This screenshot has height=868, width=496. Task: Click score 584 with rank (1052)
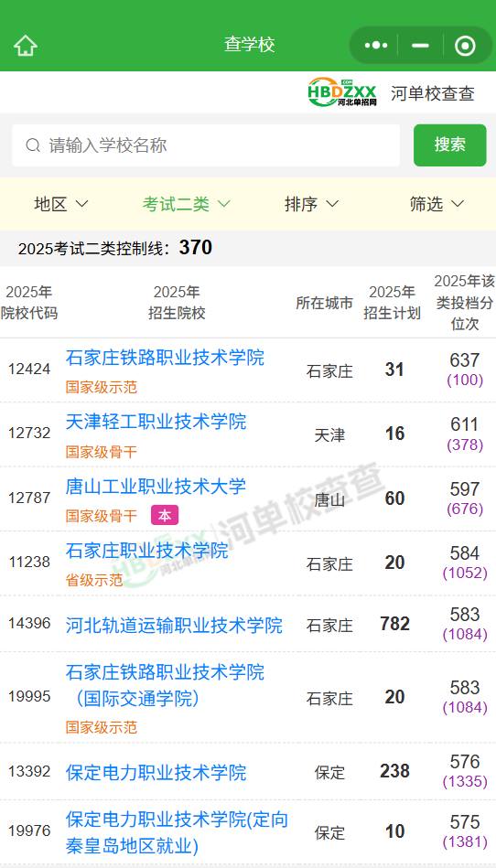pos(465,563)
